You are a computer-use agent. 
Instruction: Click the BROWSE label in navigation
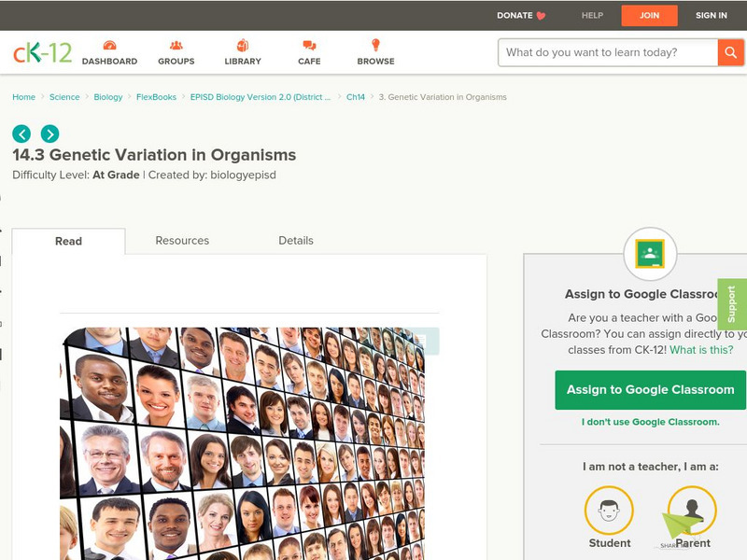pyautogui.click(x=376, y=62)
